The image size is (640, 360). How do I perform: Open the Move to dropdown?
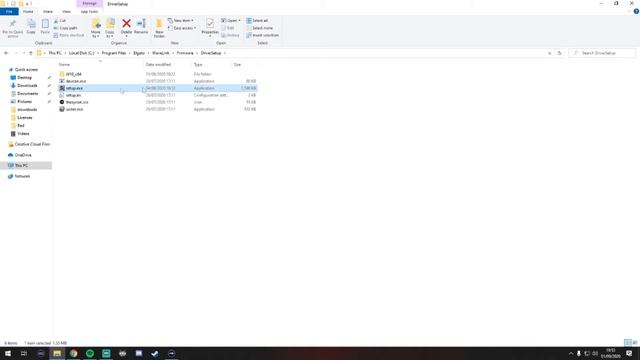point(96,29)
